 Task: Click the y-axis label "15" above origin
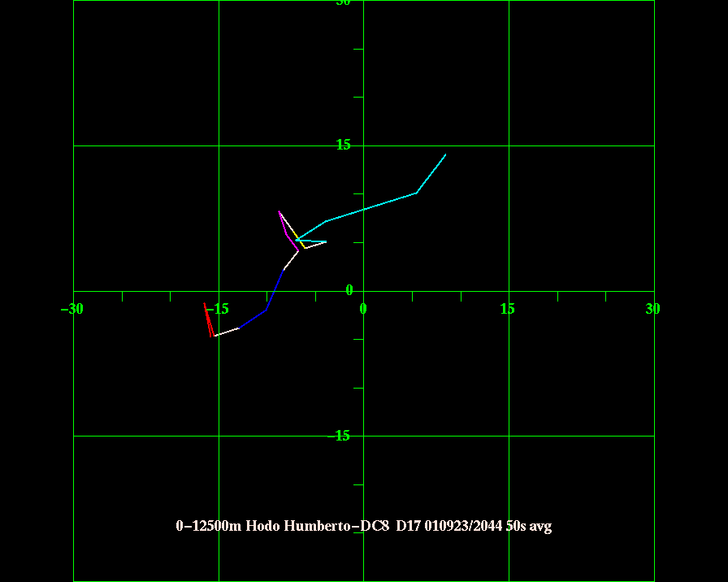(x=344, y=145)
